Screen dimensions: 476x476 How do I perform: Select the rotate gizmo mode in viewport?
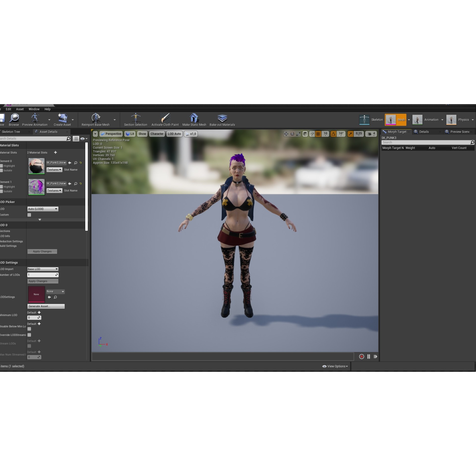[292, 134]
